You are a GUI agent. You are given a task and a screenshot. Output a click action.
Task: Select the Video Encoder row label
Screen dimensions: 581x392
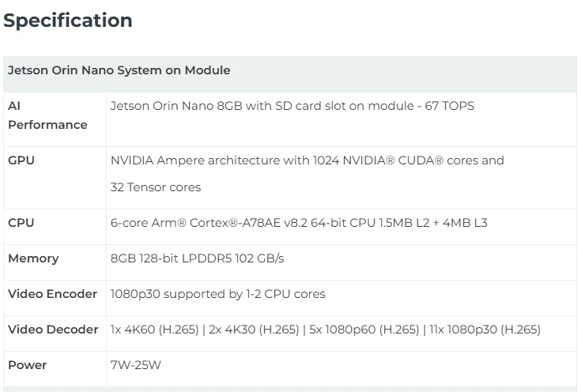click(52, 294)
